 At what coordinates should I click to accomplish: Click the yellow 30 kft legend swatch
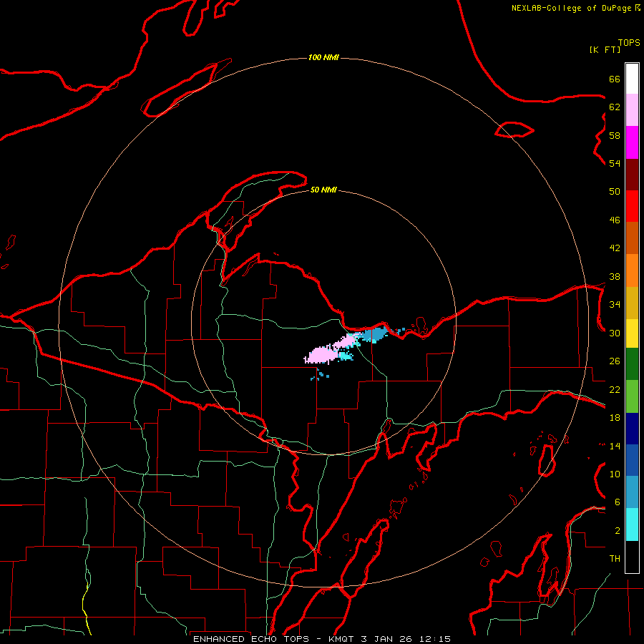[x=632, y=333]
